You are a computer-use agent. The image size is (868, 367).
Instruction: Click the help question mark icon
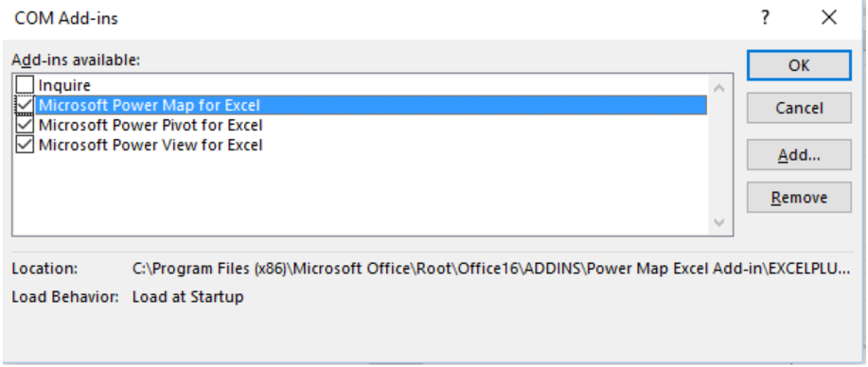pyautogui.click(x=765, y=18)
